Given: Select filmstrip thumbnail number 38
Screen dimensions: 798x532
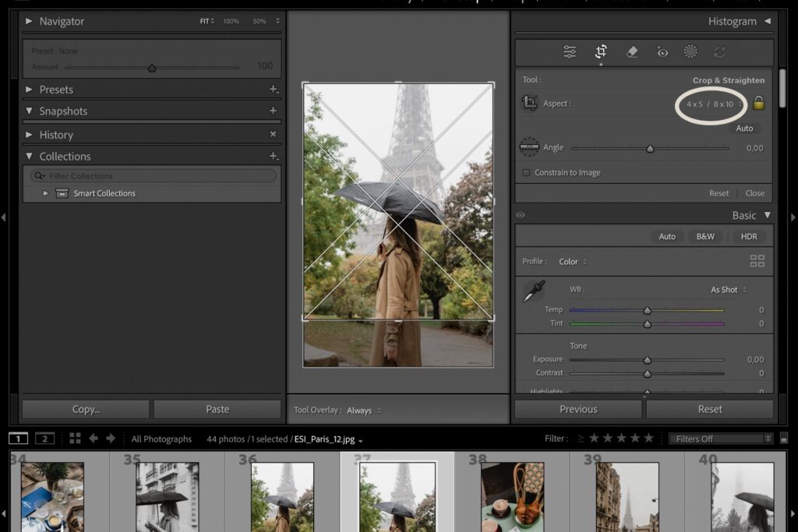Looking at the screenshot, I should (x=512, y=496).
